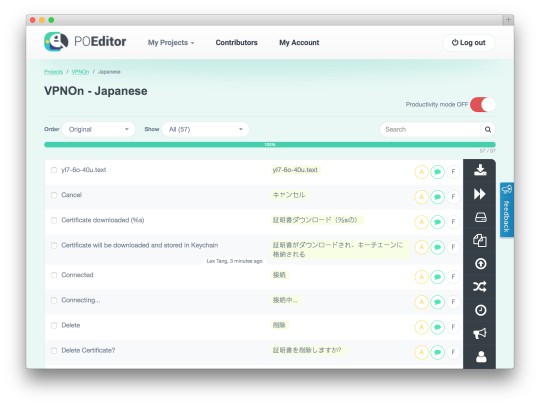Viewport: 540px width, 406px height.
Task: Open comments for Keychain certificate row
Action: tap(437, 247)
